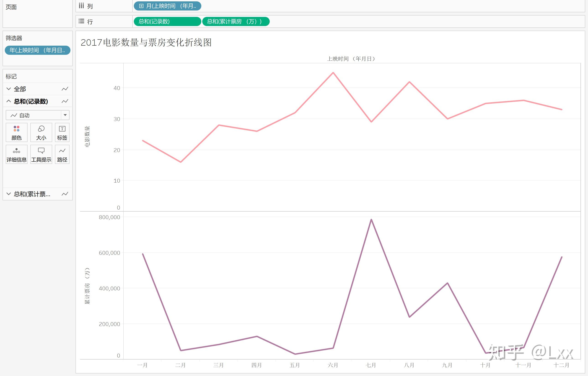Click the Columns (列) shelf icon
This screenshot has height=376, width=588.
(81, 6)
